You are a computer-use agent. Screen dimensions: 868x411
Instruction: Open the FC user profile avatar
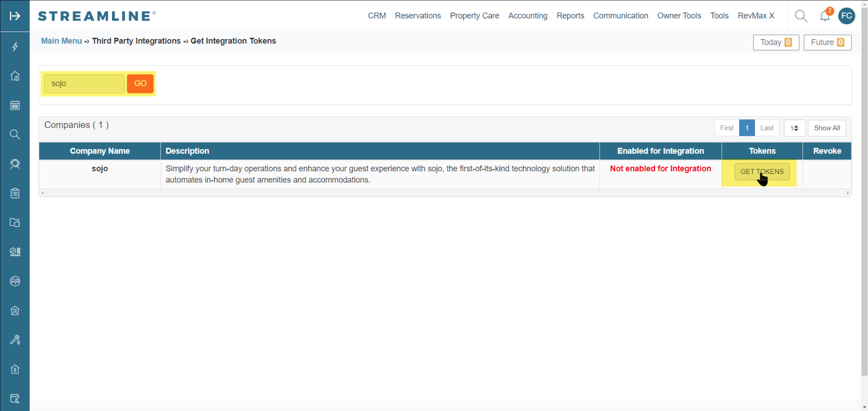coord(846,16)
